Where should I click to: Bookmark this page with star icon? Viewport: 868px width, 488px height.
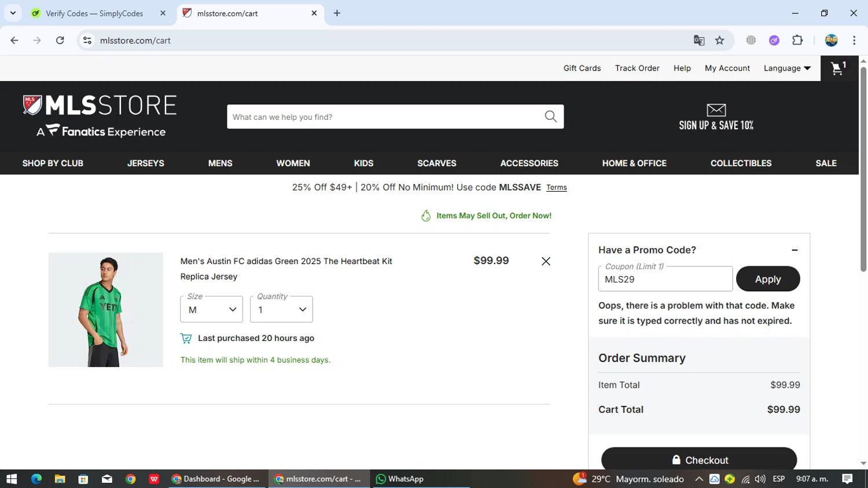click(x=719, y=41)
